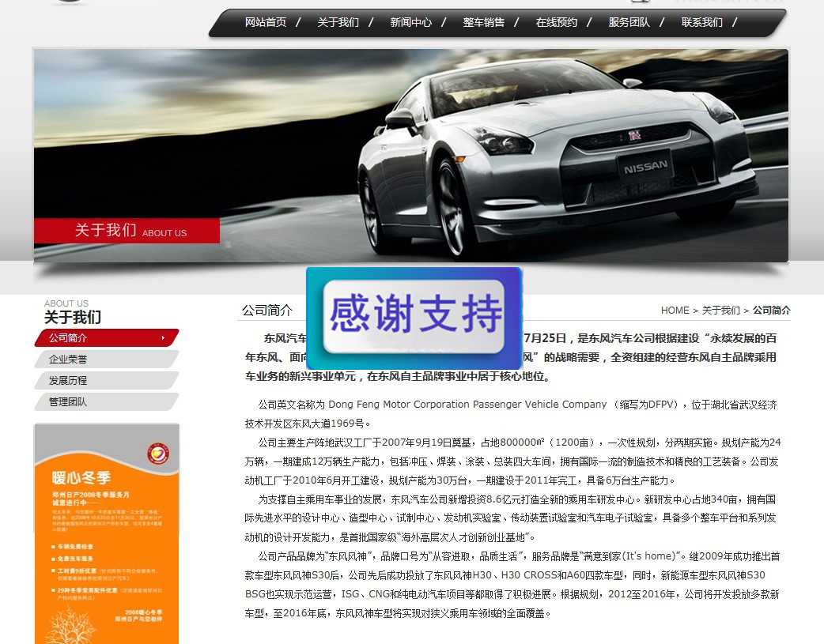Select 公司简介 in the sidebar menu
Viewport: 824px width, 644px height.
[x=107, y=337]
